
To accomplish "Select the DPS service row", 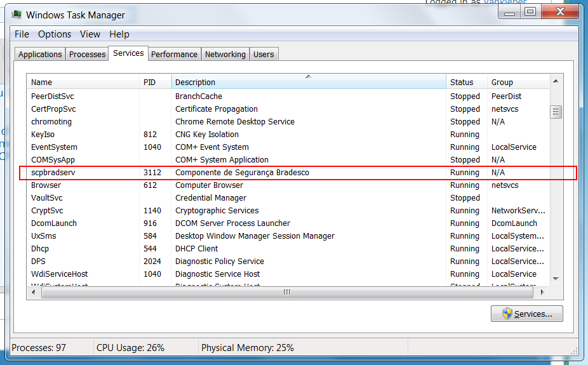I will coord(288,262).
